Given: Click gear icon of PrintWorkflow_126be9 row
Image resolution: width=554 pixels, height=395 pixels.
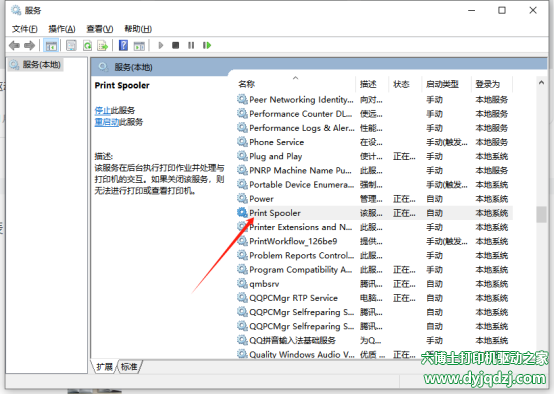Looking at the screenshot, I should click(242, 241).
